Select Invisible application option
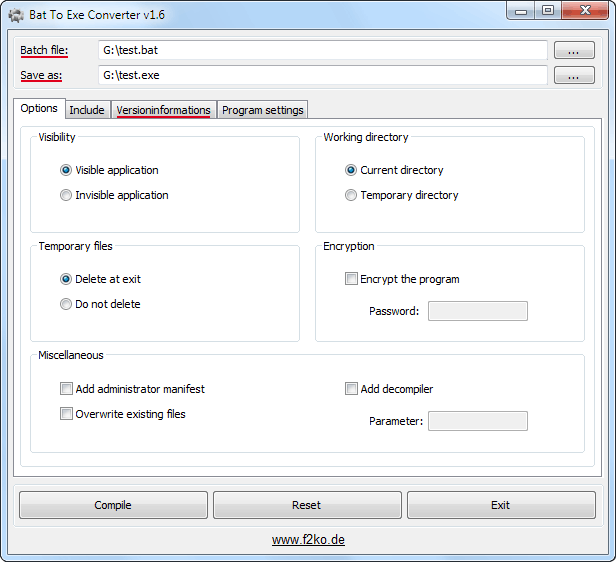The width and height of the screenshot is (616, 562). point(66,196)
